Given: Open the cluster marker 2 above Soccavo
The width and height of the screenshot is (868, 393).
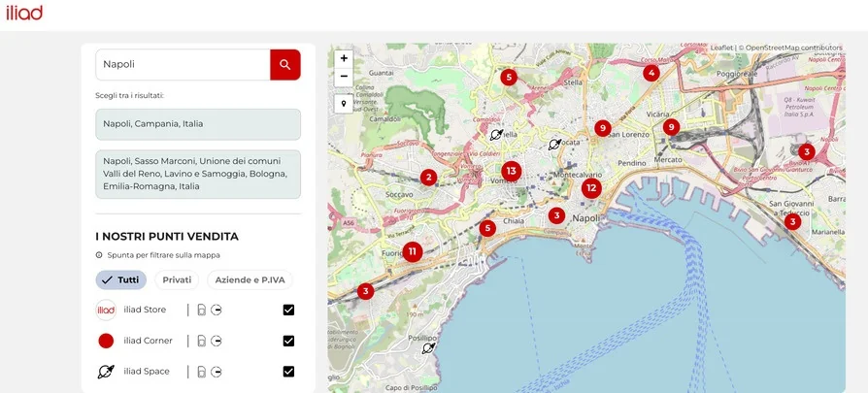Looking at the screenshot, I should click(x=428, y=178).
